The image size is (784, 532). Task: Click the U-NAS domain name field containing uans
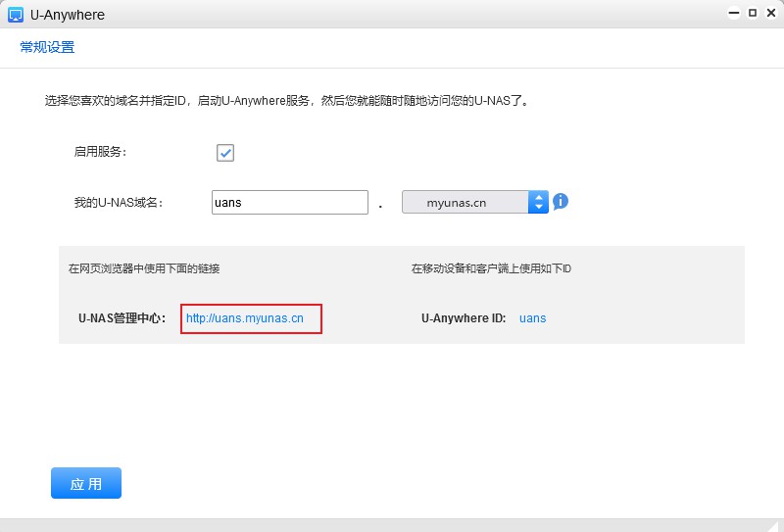pyautogui.click(x=289, y=203)
